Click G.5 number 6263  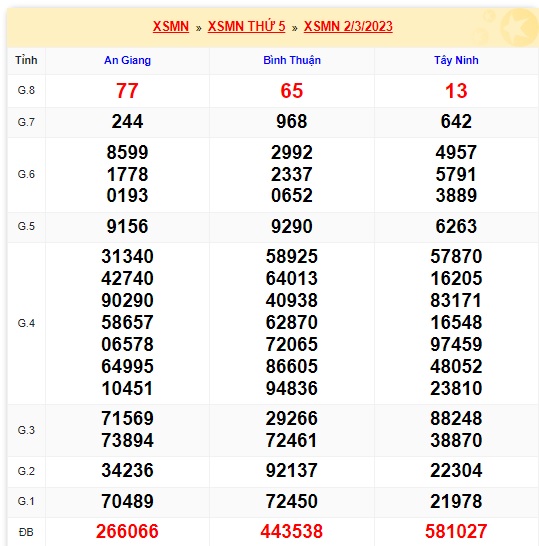(456, 226)
